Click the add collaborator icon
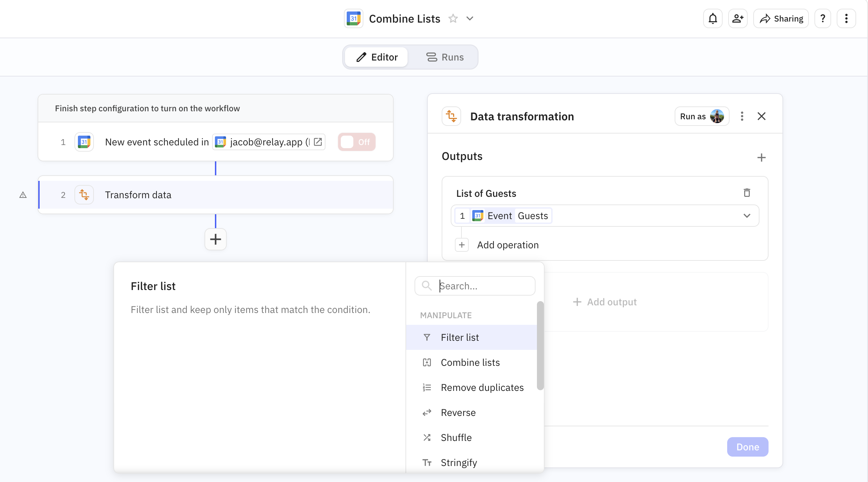The width and height of the screenshot is (868, 482). tap(738, 19)
